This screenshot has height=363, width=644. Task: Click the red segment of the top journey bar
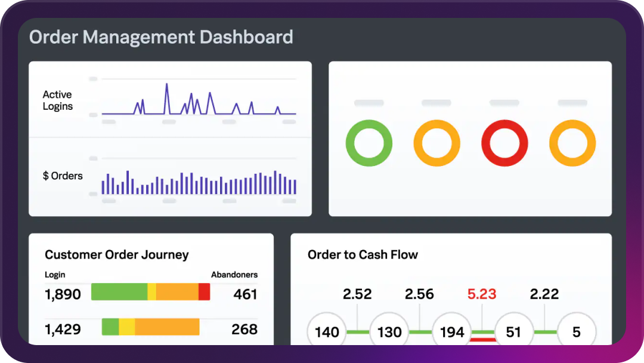click(x=205, y=292)
